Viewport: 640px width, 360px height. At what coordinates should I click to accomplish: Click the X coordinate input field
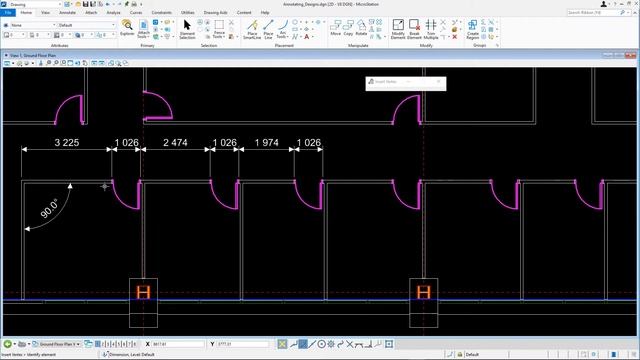point(178,344)
